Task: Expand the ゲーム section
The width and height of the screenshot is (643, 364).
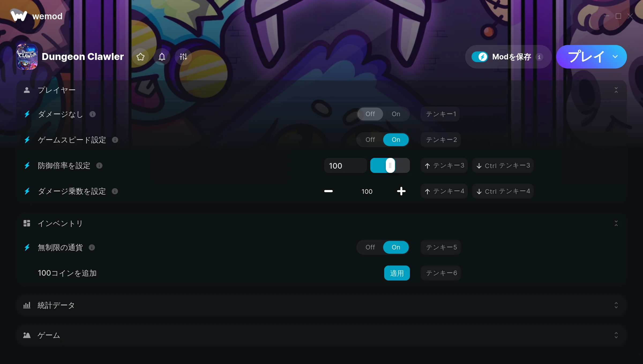Action: click(x=616, y=335)
